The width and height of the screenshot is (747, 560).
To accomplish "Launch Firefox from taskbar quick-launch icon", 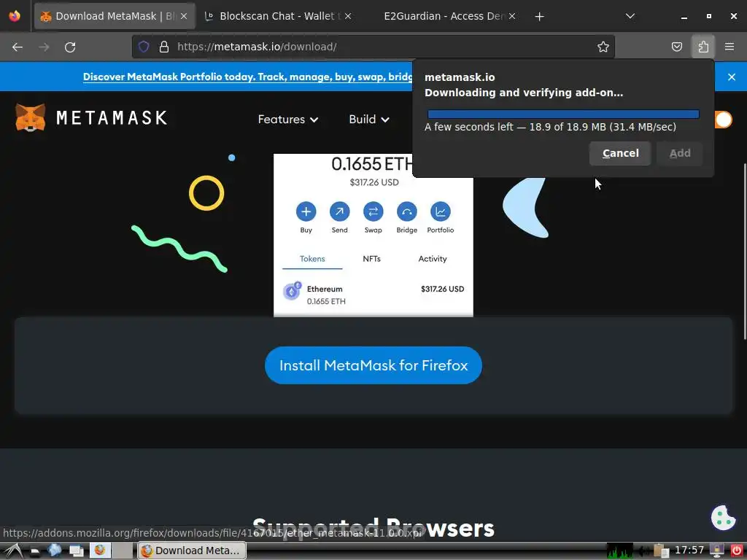I will point(100,551).
